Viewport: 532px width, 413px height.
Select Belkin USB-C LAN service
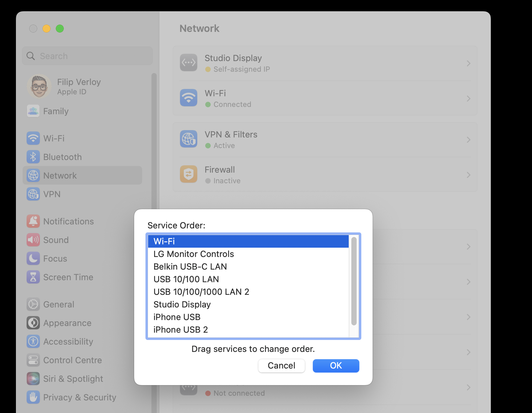248,267
